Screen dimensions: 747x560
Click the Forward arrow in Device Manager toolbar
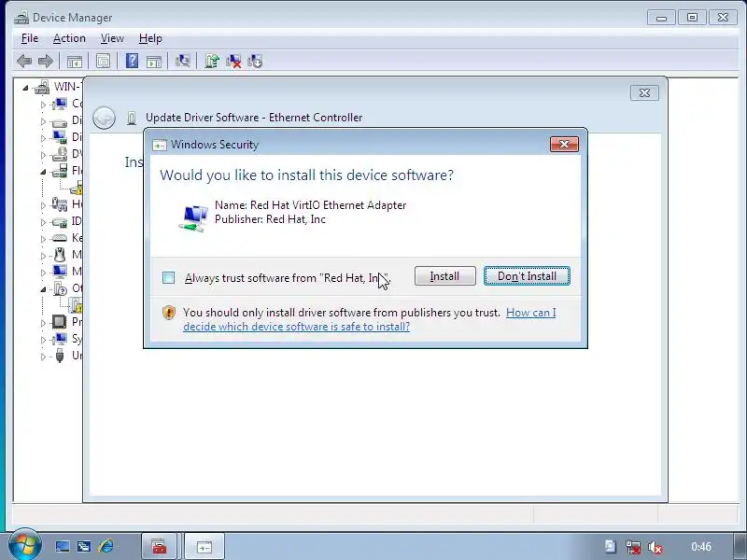pos(45,61)
